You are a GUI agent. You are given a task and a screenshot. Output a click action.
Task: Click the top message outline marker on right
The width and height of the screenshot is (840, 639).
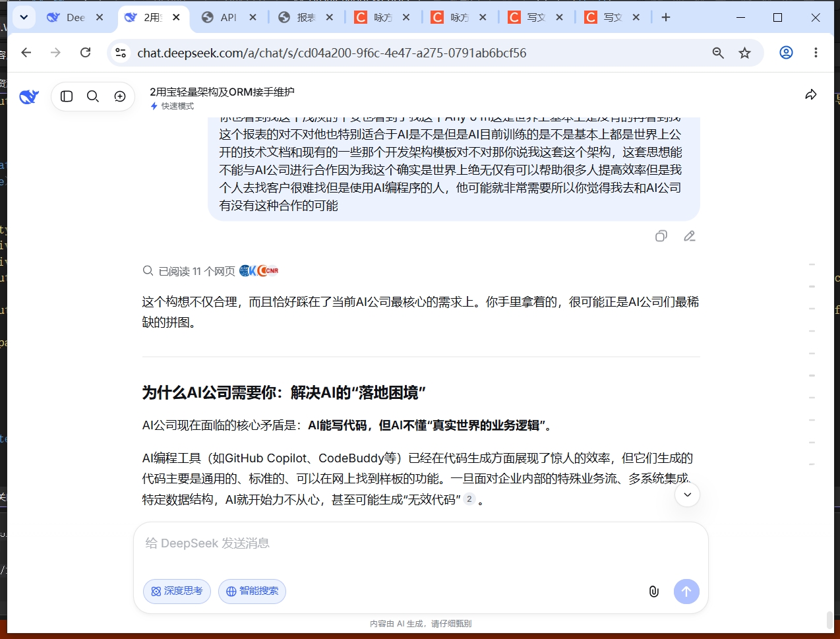pyautogui.click(x=812, y=264)
